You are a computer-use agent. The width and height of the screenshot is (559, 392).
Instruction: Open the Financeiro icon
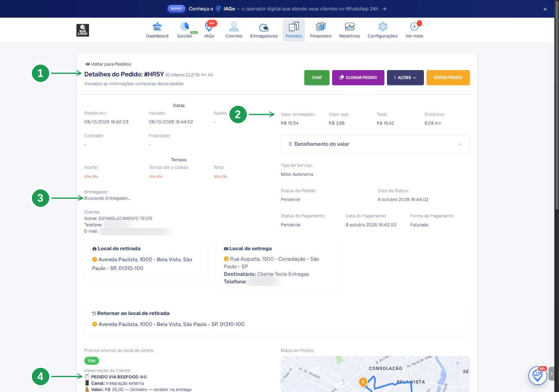[x=321, y=27]
